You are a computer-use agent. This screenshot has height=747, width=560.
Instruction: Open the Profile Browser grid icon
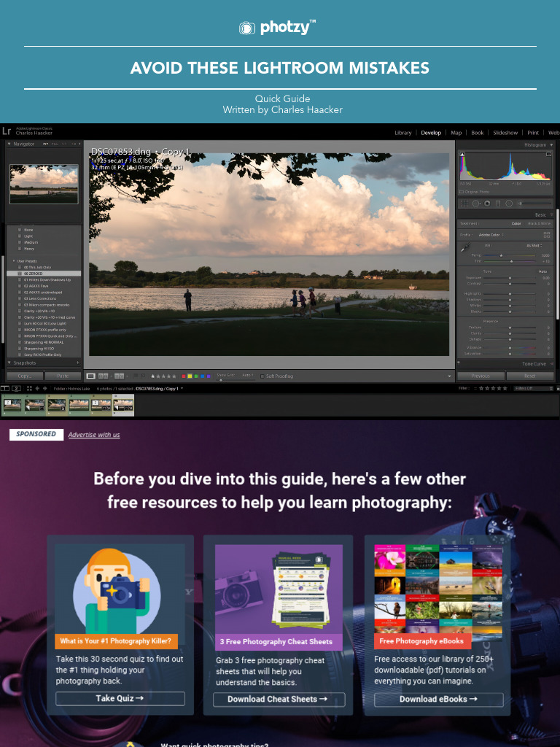pos(547,235)
